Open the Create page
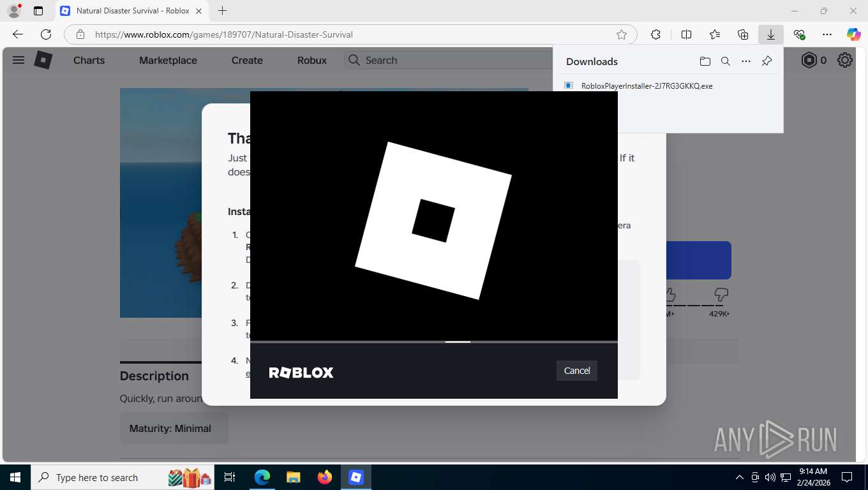The width and height of the screenshot is (868, 490). click(247, 60)
